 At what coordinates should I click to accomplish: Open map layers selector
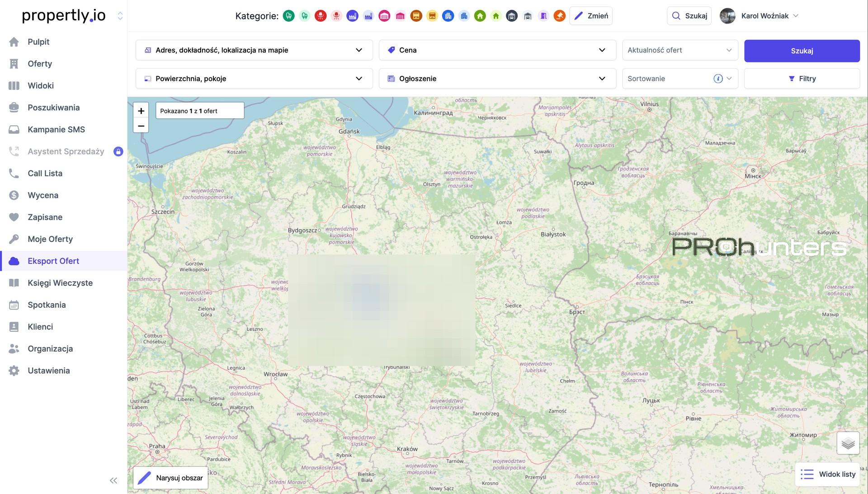(848, 443)
